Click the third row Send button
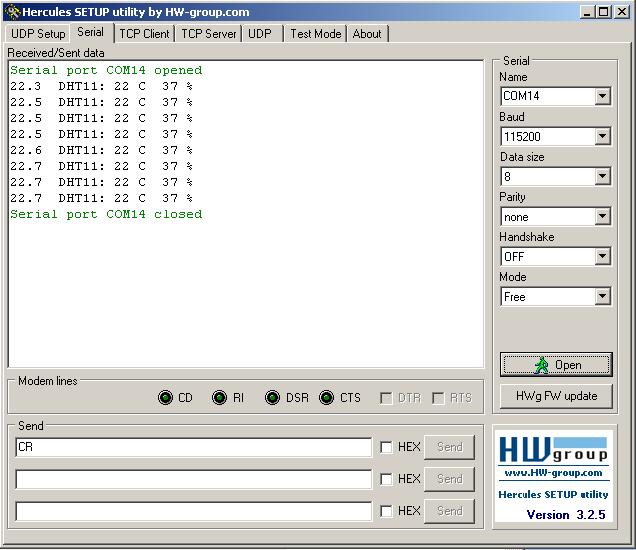 point(449,511)
